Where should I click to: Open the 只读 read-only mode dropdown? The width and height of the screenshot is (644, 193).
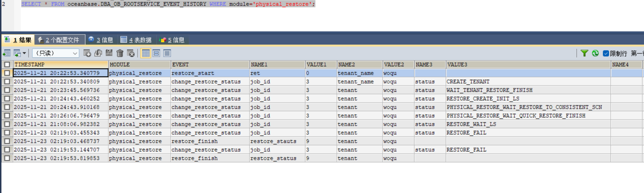(x=56, y=53)
